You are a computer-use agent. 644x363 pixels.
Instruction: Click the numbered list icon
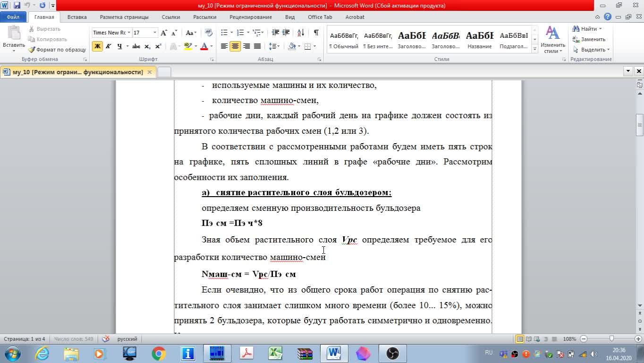240,33
